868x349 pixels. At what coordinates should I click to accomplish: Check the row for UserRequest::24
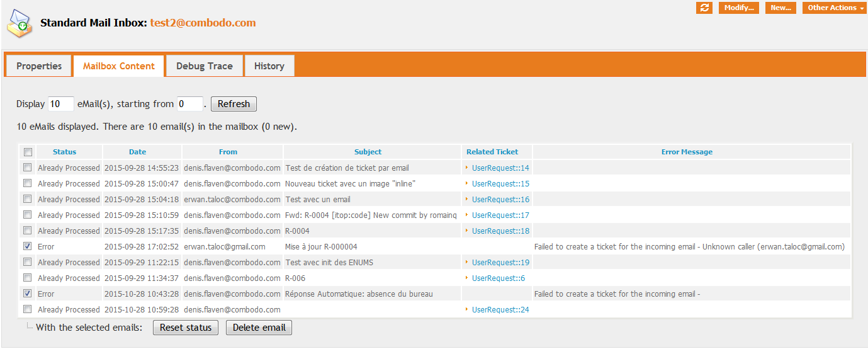pyautogui.click(x=27, y=309)
